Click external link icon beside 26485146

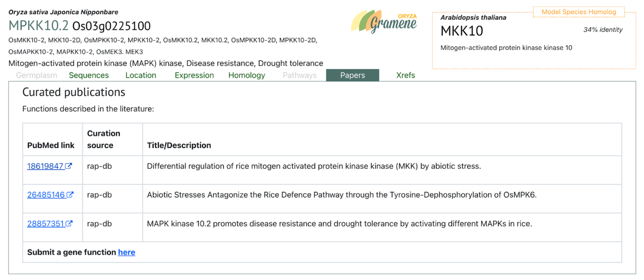coord(70,195)
